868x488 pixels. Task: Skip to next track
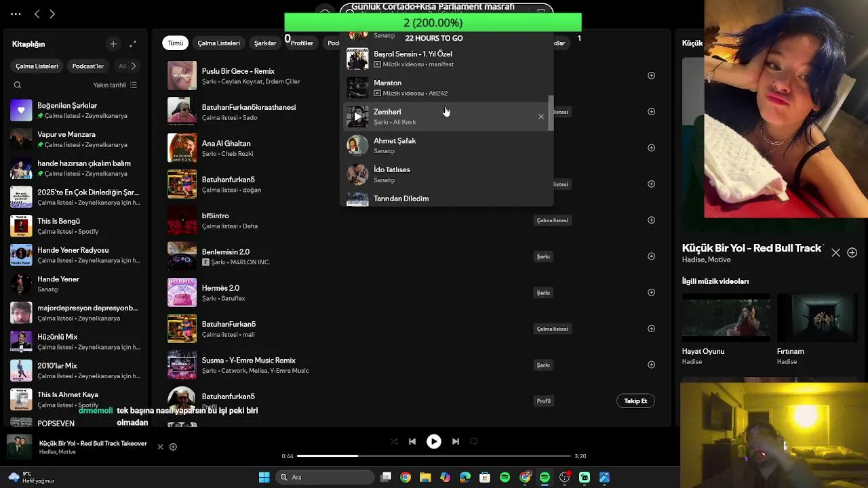pyautogui.click(x=456, y=441)
